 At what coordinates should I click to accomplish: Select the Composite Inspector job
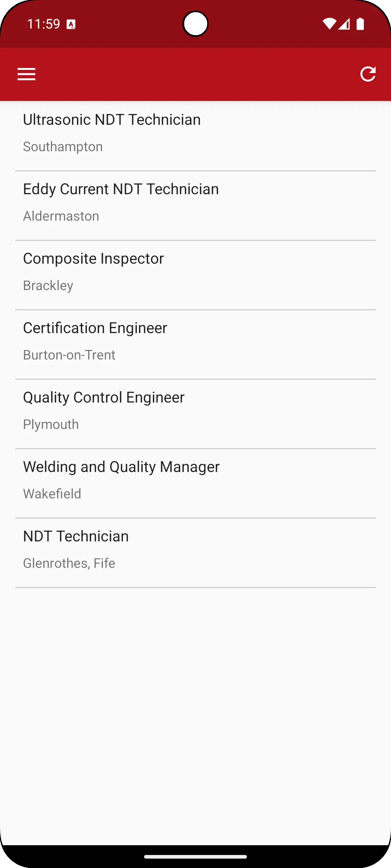click(195, 275)
